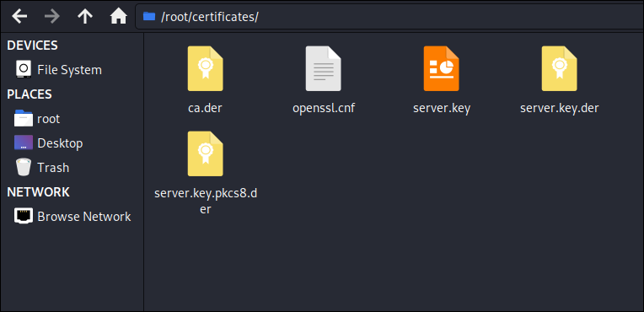The width and height of the screenshot is (644, 312).
Task: Open Trash from the sidebar
Action: [53, 168]
